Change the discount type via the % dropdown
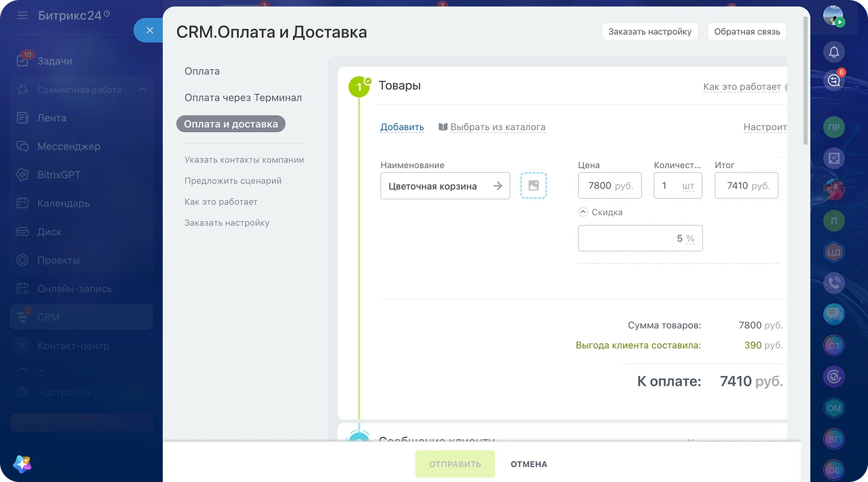The width and height of the screenshot is (868, 482). pyautogui.click(x=690, y=239)
